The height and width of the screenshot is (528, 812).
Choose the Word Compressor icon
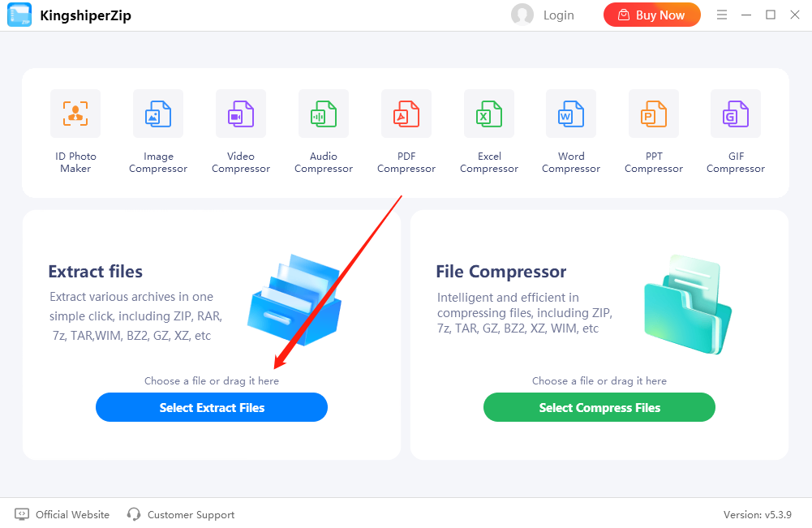pos(571,114)
